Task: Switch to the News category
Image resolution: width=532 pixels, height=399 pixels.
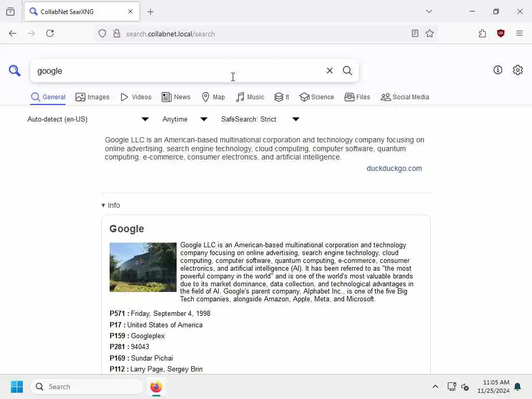Action: pyautogui.click(x=176, y=97)
